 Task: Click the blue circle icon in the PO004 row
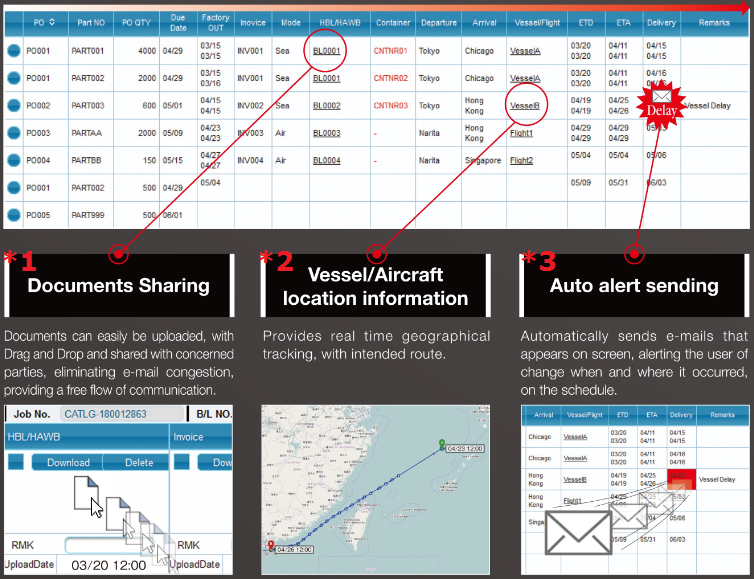pyautogui.click(x=14, y=160)
